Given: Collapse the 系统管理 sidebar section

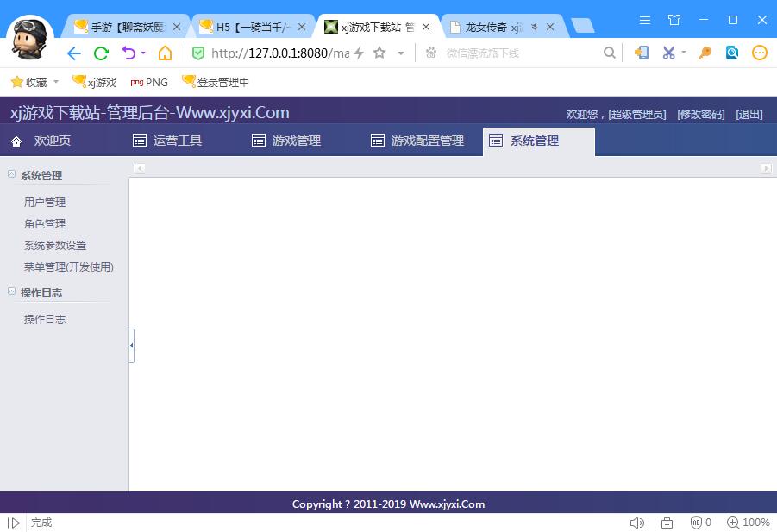Looking at the screenshot, I should tap(12, 174).
